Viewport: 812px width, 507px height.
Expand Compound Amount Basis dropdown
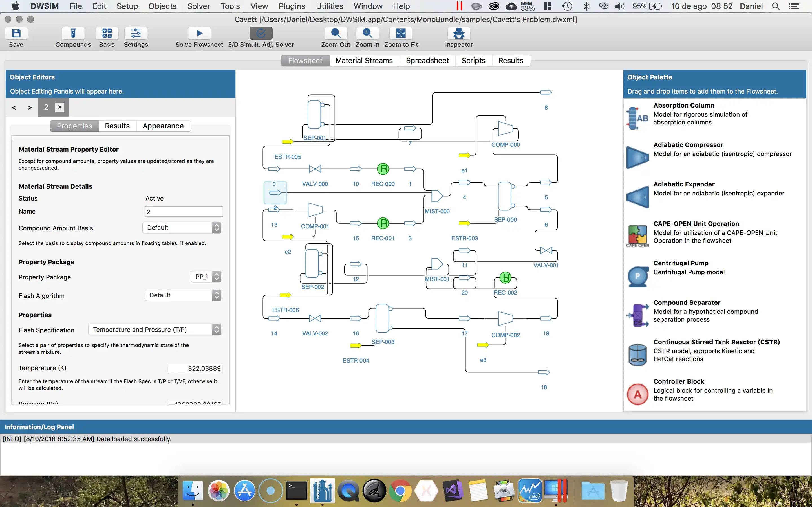pos(216,227)
